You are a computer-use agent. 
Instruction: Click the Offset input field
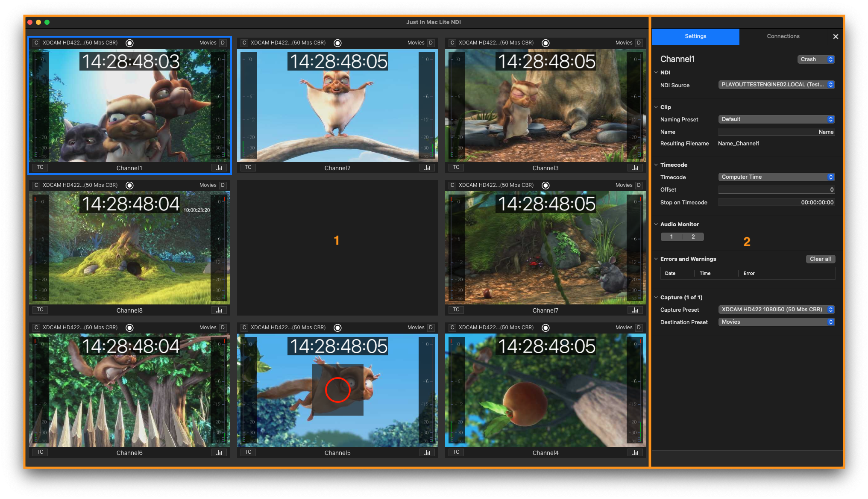777,189
